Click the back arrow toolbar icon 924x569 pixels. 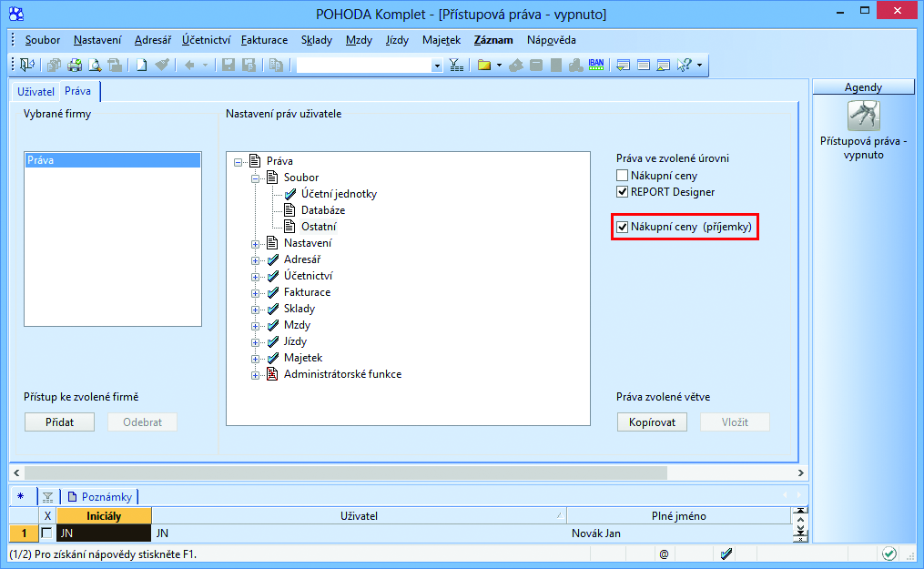189,65
